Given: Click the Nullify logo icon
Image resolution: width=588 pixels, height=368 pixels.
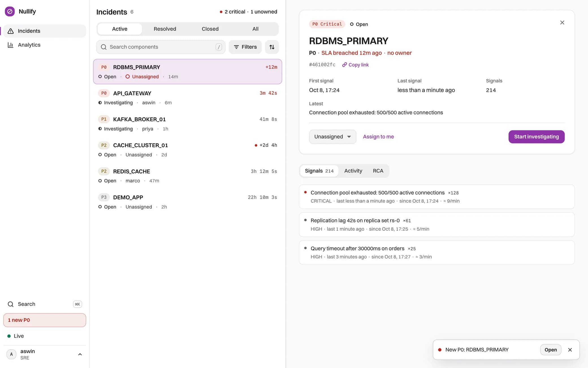Looking at the screenshot, I should tap(10, 11).
